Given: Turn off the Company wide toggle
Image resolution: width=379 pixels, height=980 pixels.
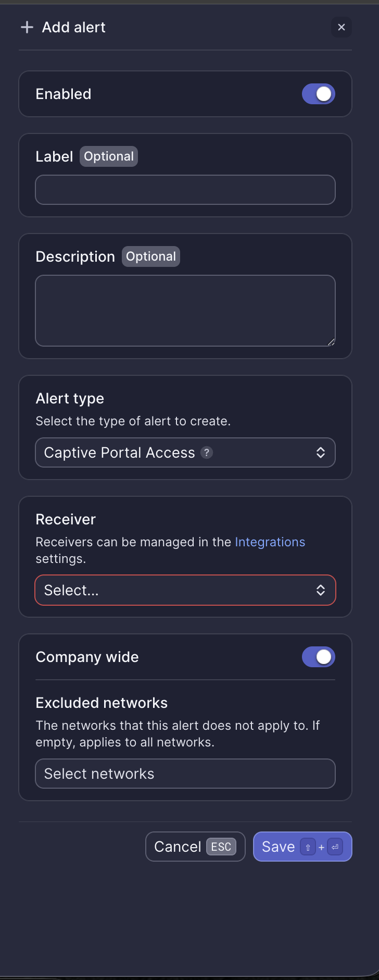Looking at the screenshot, I should coord(318,657).
